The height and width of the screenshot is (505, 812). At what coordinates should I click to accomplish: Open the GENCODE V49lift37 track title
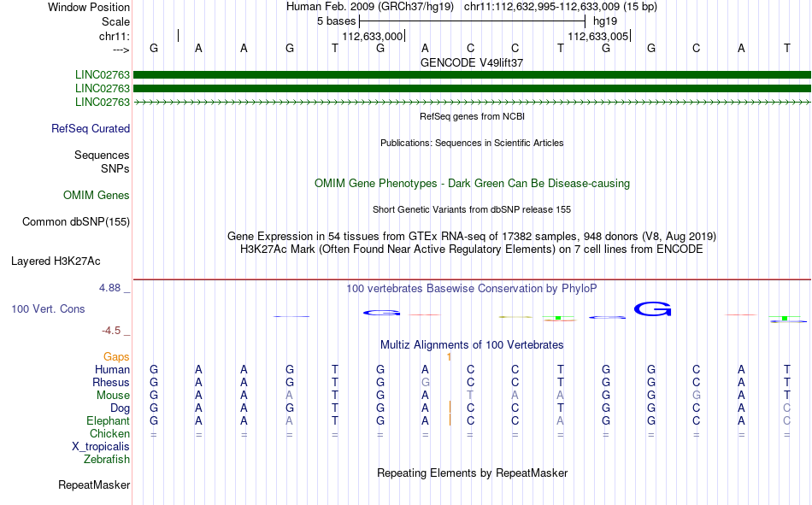click(x=472, y=62)
